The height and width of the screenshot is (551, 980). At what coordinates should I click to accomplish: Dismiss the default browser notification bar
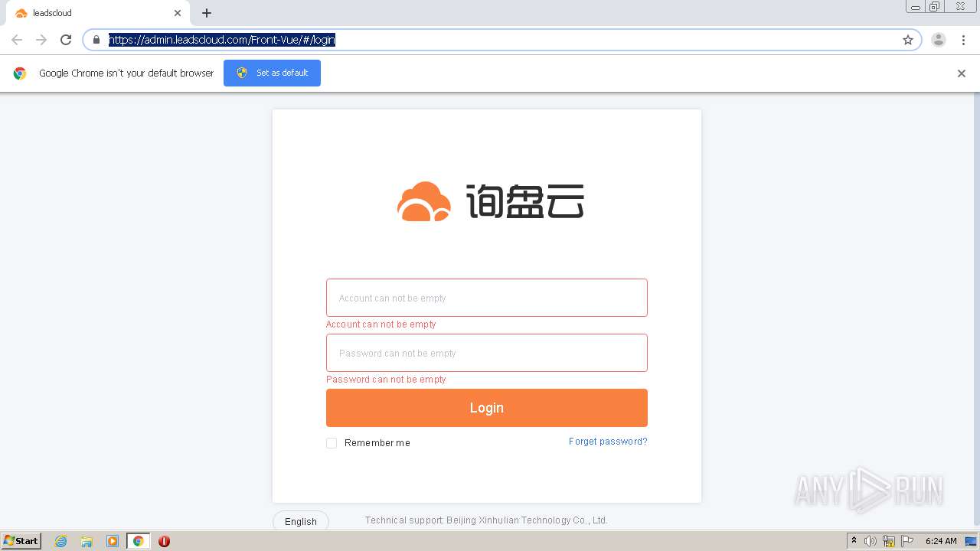(962, 73)
